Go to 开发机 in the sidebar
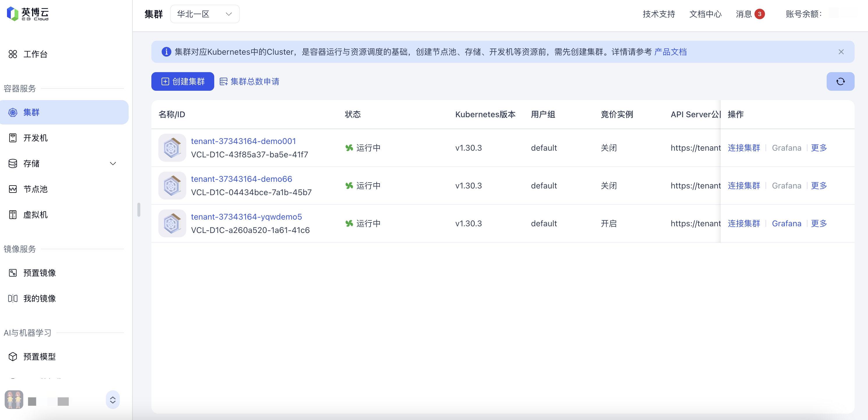 coord(36,138)
